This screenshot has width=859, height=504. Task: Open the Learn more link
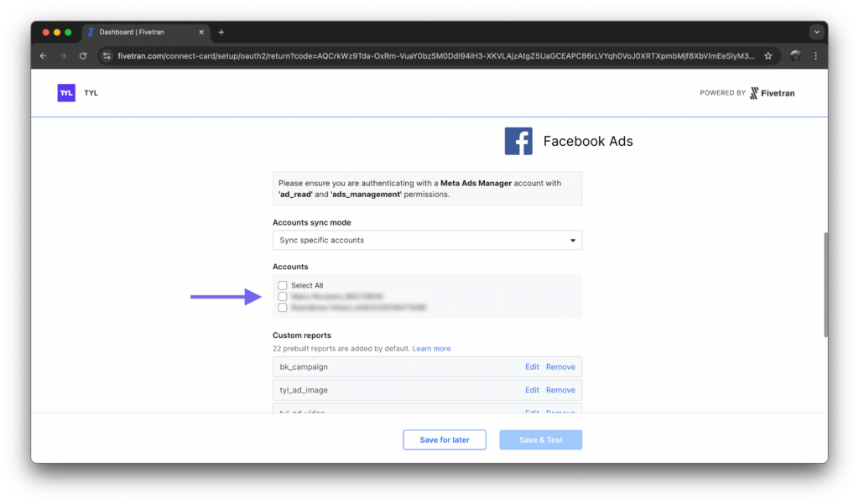click(x=431, y=348)
